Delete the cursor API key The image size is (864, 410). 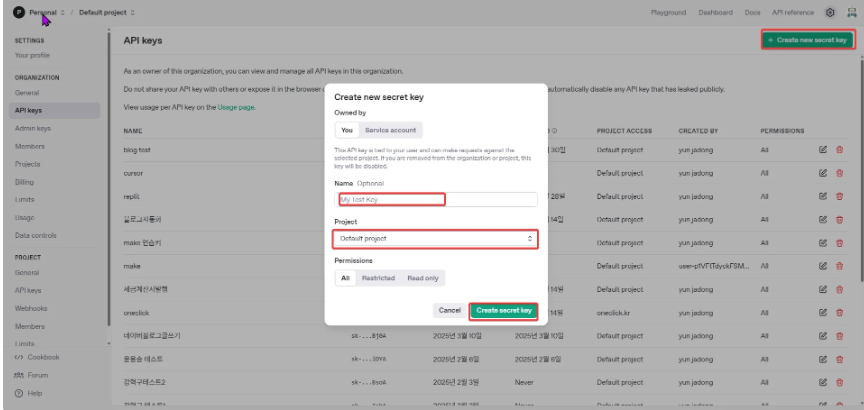pyautogui.click(x=839, y=173)
